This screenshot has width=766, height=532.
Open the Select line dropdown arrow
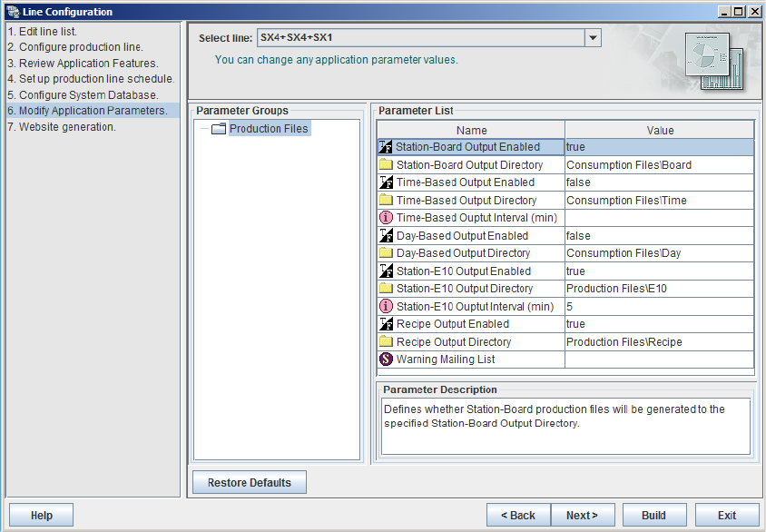pos(593,37)
